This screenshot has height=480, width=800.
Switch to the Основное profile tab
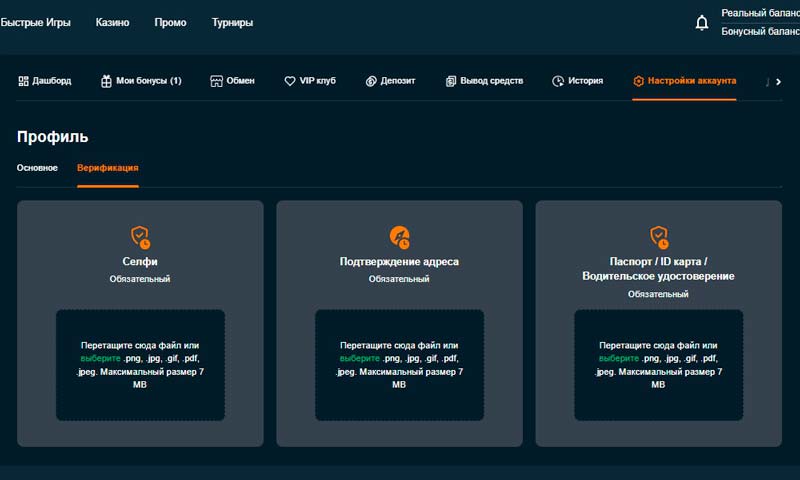point(37,168)
